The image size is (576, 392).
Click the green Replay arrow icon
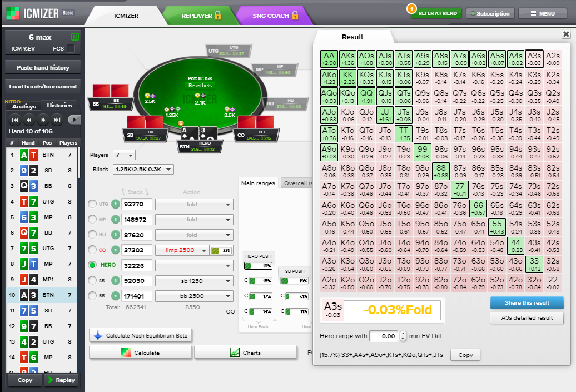click(51, 380)
